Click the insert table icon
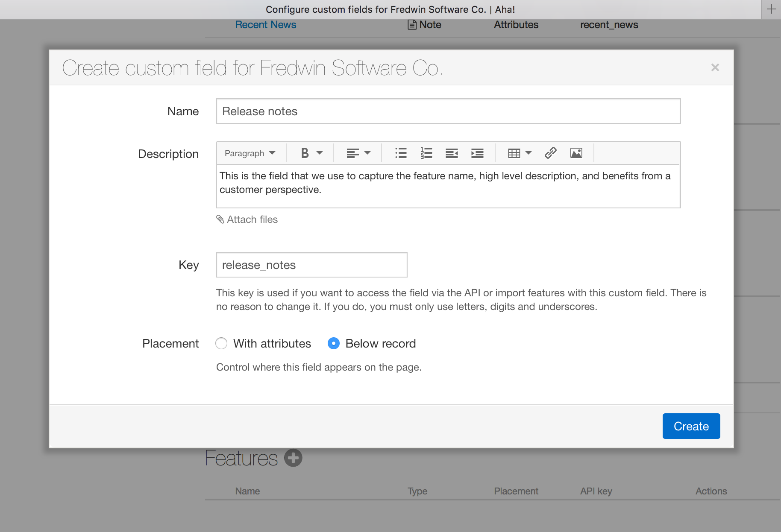 514,153
